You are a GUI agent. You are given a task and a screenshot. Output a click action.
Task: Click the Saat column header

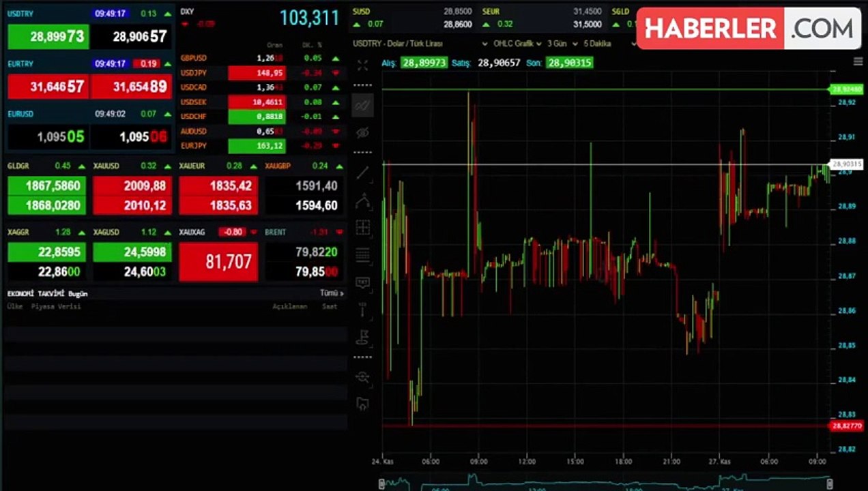point(330,307)
